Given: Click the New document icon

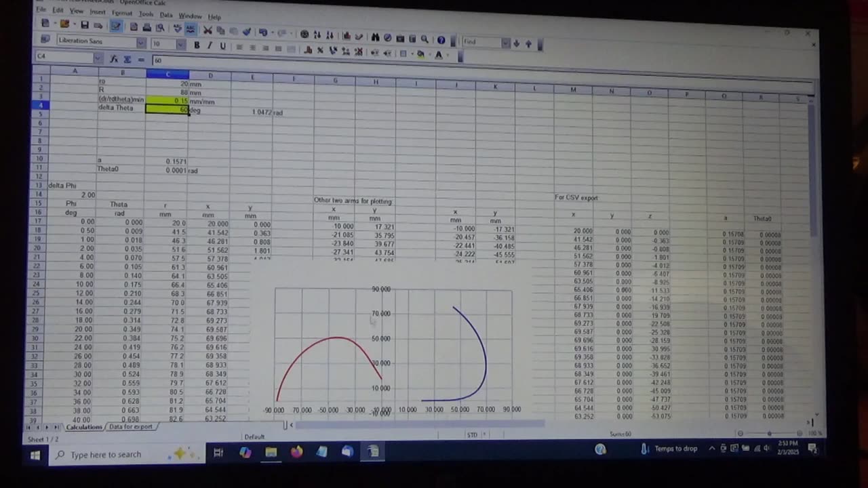Looking at the screenshot, I should pyautogui.click(x=45, y=23).
